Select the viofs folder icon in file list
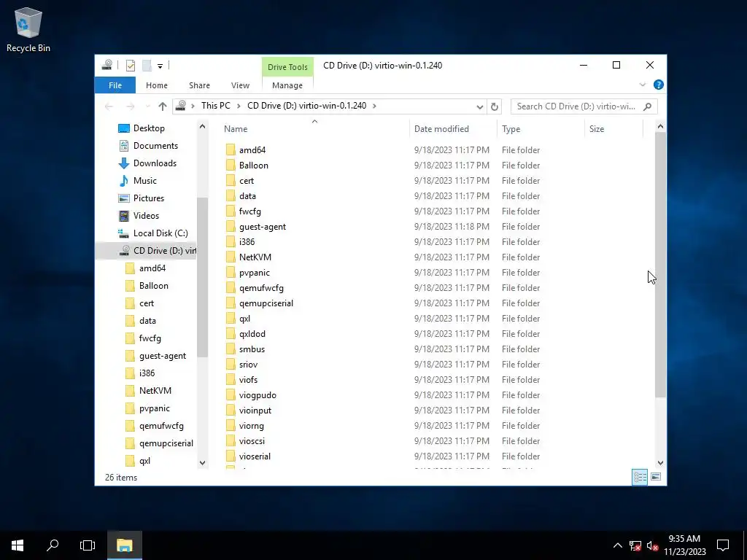This screenshot has height=560, width=747. click(231, 379)
